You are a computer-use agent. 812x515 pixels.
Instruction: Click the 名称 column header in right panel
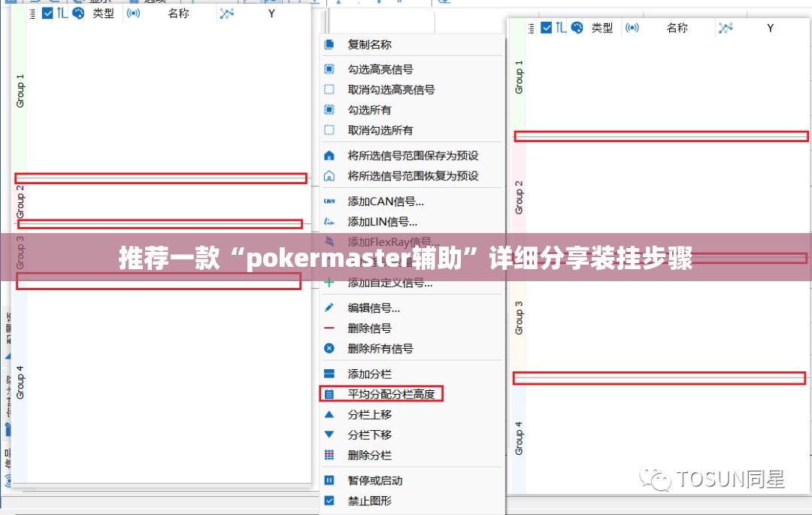point(677,28)
